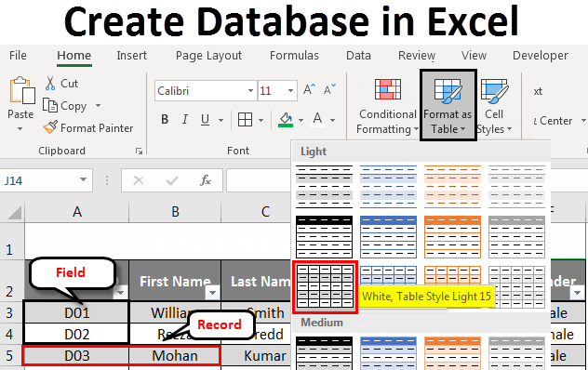Click the Paste clipboard icon
Image resolution: width=588 pixels, height=370 pixels.
click(21, 90)
